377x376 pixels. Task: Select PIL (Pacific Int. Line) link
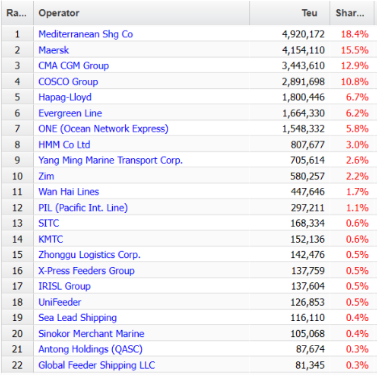tap(83, 208)
